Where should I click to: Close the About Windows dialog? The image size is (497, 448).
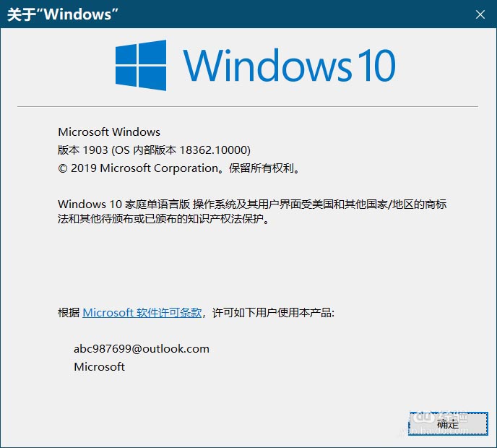[x=480, y=14]
